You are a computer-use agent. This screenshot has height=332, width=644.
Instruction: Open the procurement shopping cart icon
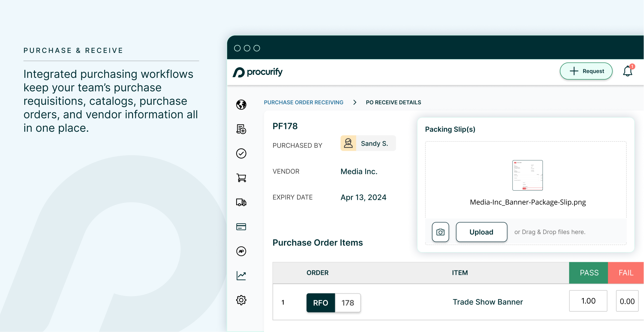[x=241, y=178]
